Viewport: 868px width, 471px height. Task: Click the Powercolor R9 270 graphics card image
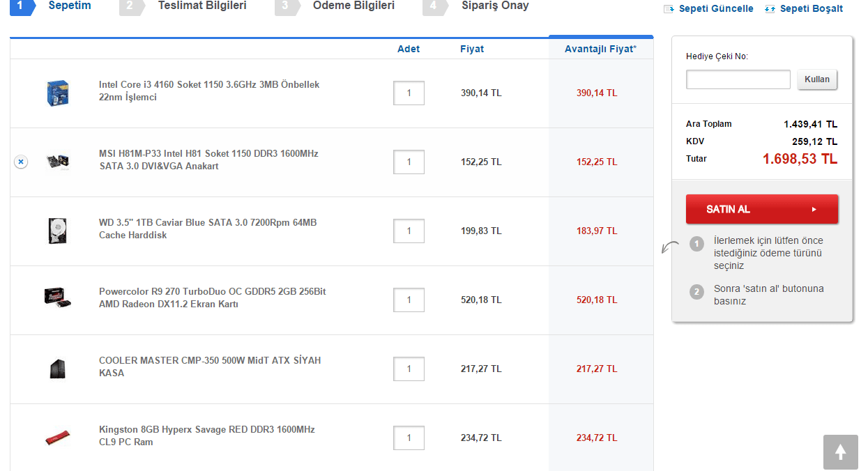pyautogui.click(x=58, y=298)
